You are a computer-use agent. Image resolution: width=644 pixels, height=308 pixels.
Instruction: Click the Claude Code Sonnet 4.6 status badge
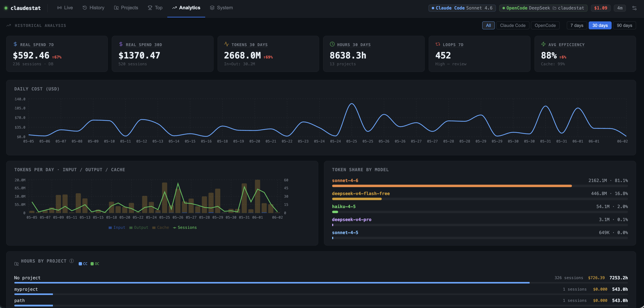click(x=462, y=8)
